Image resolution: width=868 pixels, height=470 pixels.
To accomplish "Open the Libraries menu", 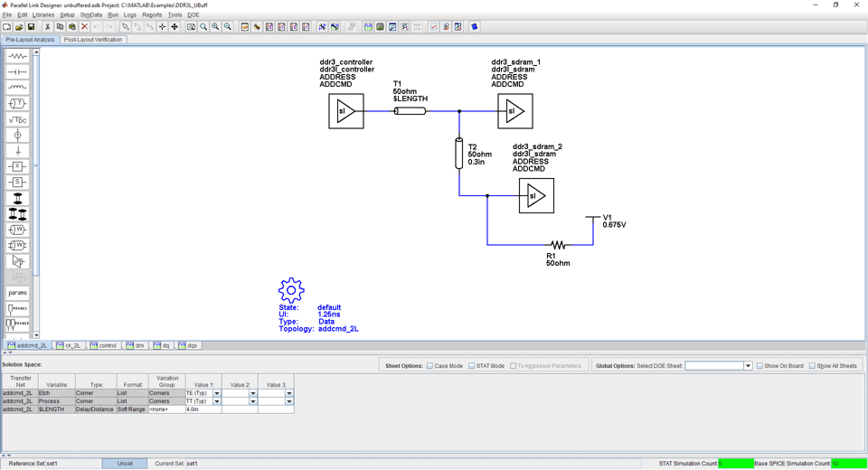I will tap(43, 15).
